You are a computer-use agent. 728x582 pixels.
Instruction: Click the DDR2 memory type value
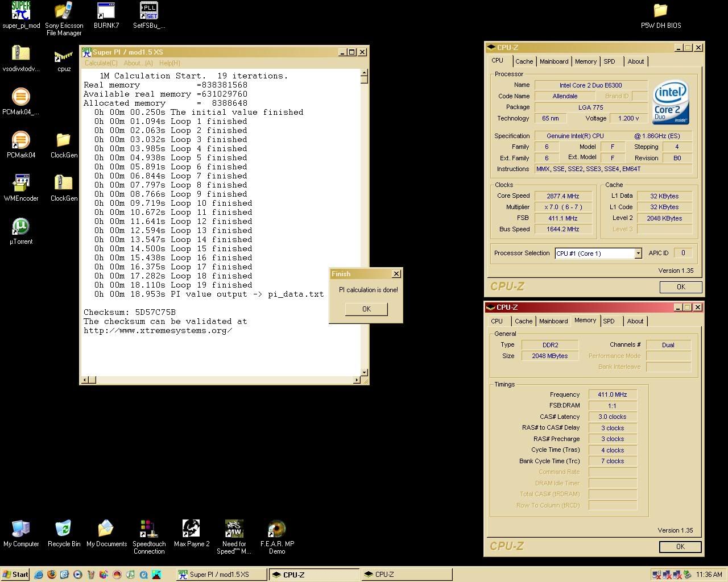pos(550,345)
